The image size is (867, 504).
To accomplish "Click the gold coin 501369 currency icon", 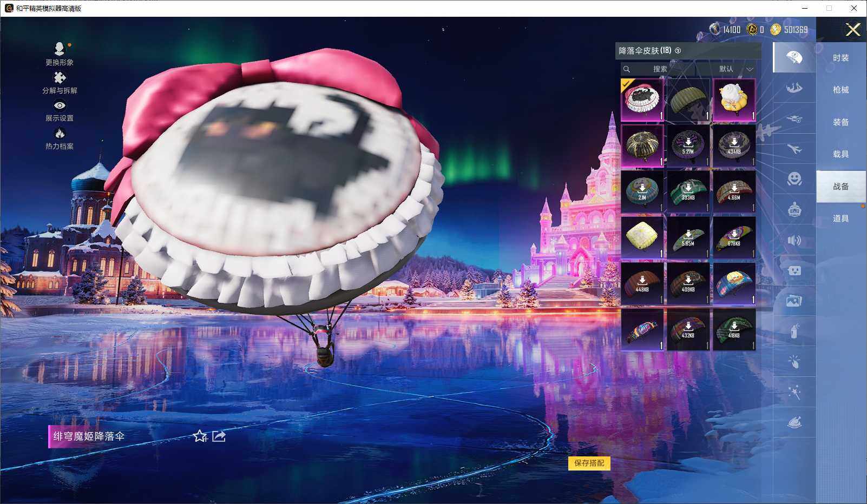I will click(x=776, y=29).
